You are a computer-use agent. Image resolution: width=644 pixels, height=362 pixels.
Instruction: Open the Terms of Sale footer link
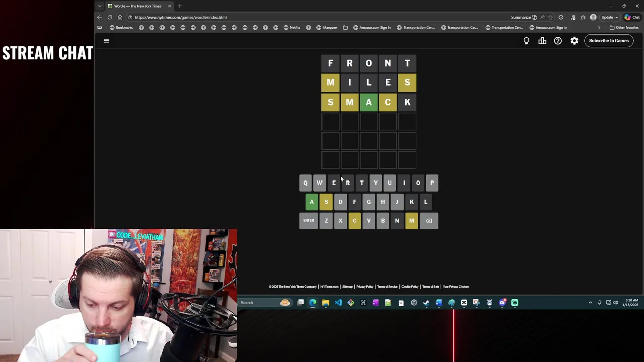tap(431, 287)
